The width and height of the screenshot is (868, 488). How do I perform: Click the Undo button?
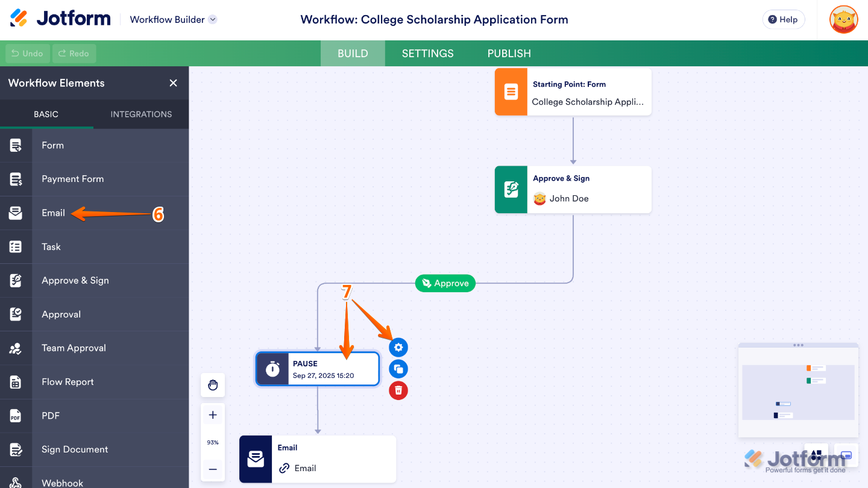point(27,53)
